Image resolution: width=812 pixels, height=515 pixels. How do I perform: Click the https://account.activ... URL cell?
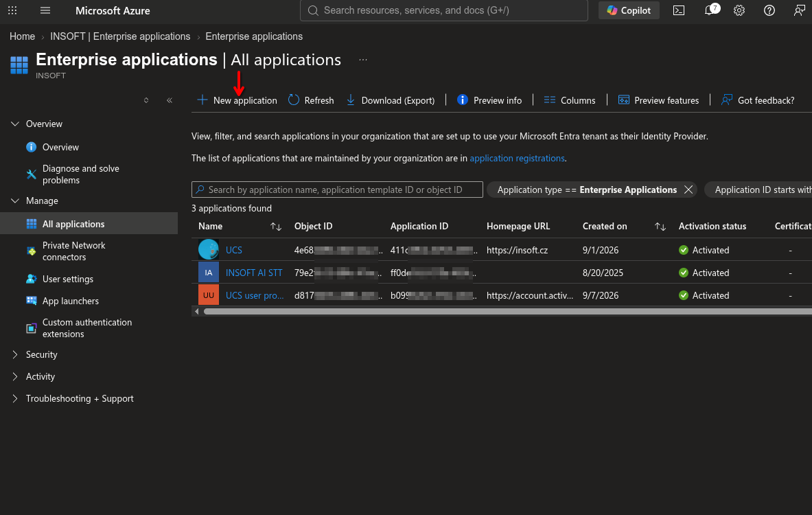(530, 295)
